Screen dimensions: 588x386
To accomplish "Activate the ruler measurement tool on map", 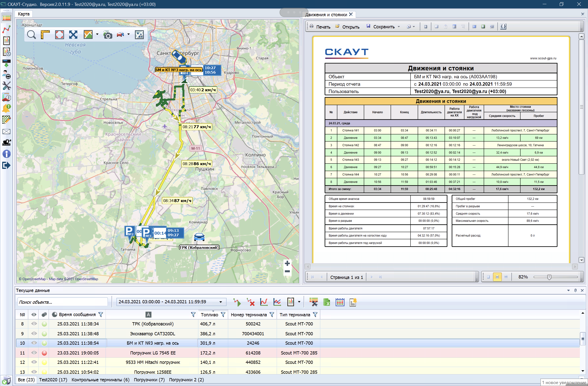I will [45, 34].
